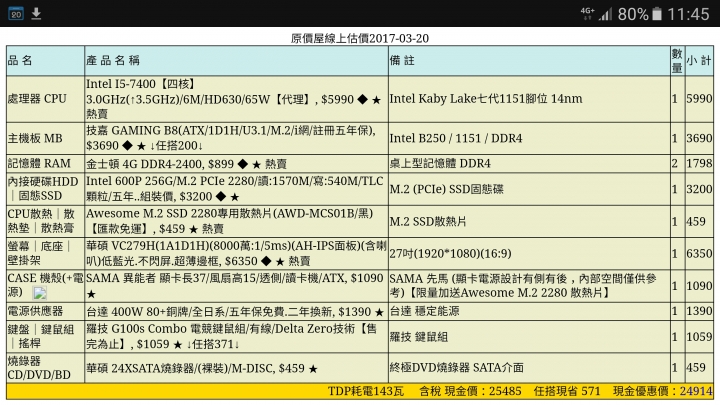Tap the 4G+ signal strength indicator

pyautogui.click(x=596, y=14)
